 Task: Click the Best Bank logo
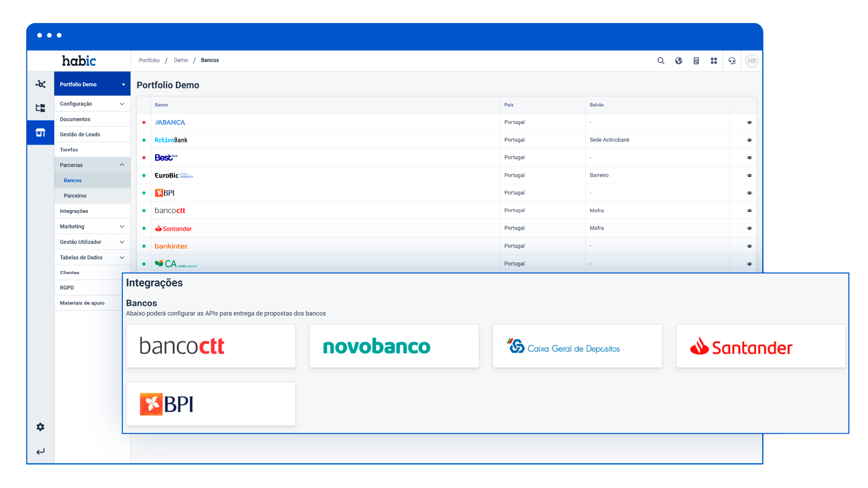tap(166, 158)
